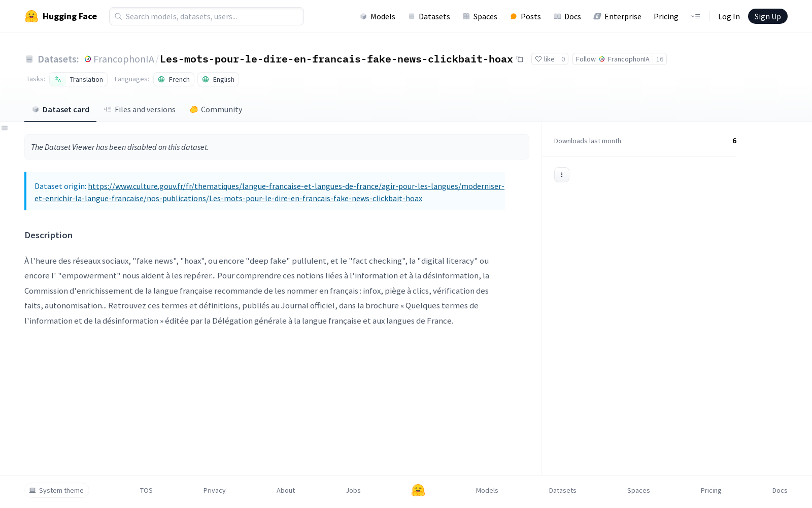812x508 pixels.
Task: Go to the Enterprise page
Action: 618,16
